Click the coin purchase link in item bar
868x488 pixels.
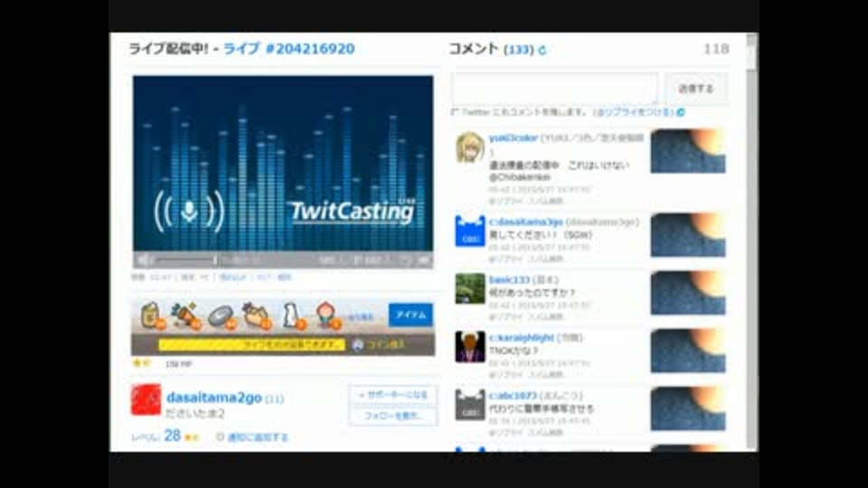pos(386,344)
